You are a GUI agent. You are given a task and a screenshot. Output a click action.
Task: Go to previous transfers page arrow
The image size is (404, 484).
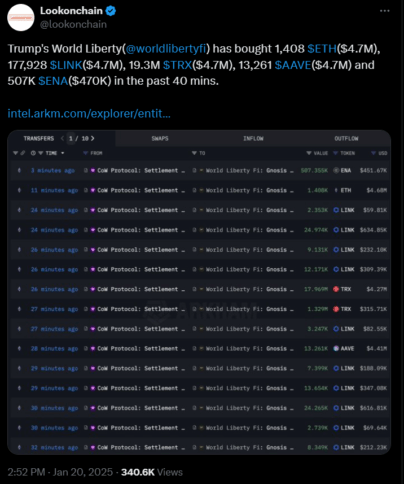click(x=62, y=138)
